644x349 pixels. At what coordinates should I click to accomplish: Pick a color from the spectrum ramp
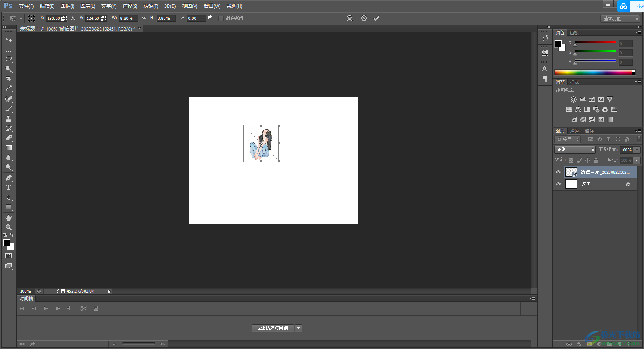594,72
